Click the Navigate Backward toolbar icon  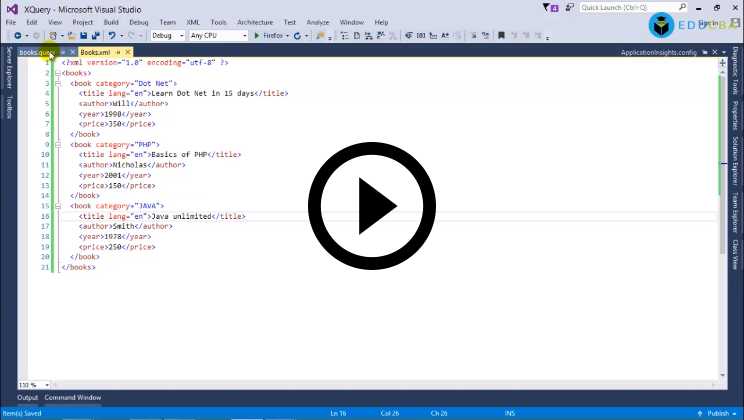(x=18, y=36)
